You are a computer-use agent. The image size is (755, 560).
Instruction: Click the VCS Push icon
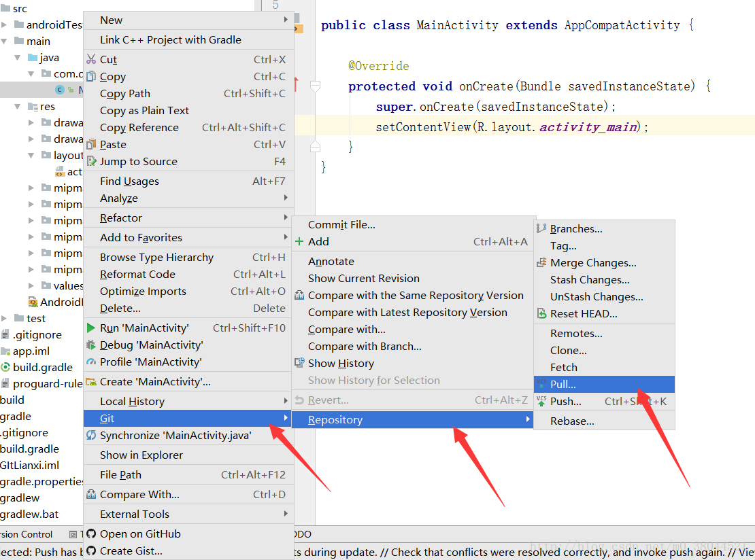pos(541,401)
